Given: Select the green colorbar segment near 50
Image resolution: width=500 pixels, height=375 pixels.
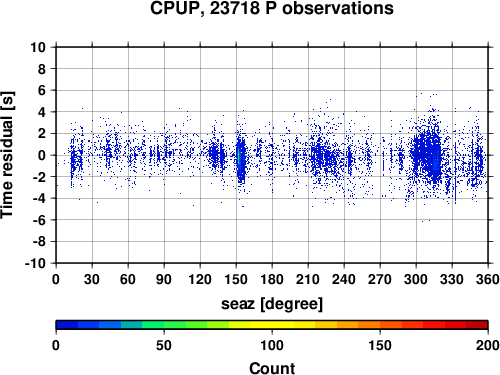Looking at the screenshot, I should 164,325.
